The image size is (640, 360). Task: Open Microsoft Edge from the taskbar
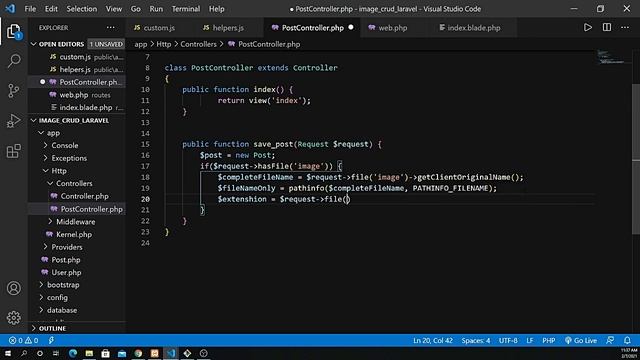tap(73, 353)
